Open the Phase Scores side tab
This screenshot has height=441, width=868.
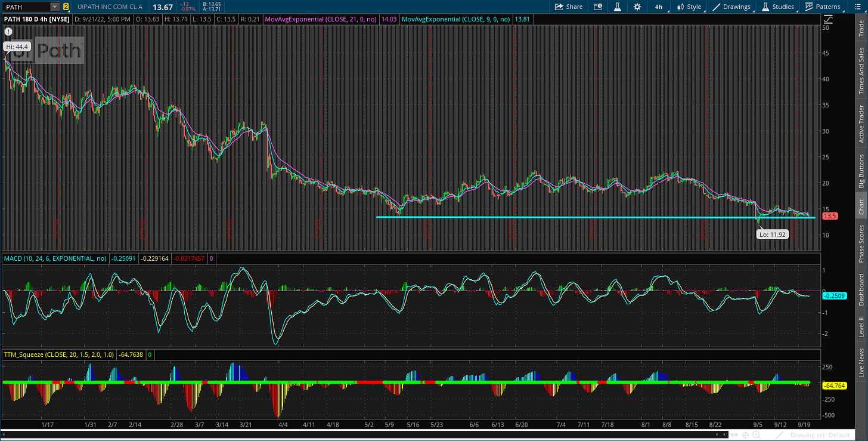pyautogui.click(x=860, y=244)
